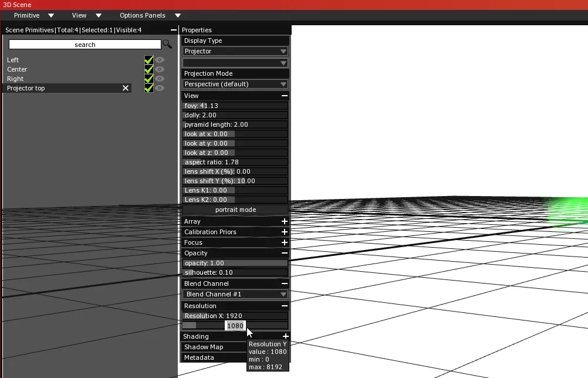Click the search input field
The width and height of the screenshot is (588, 378).
85,44
